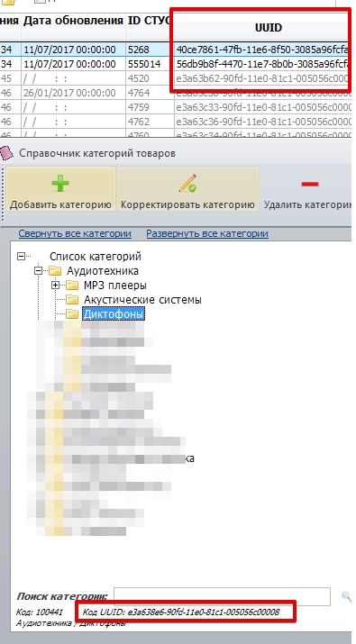Click the Акустические системы folder icon
This screenshot has width=356, height=644.
(x=72, y=299)
